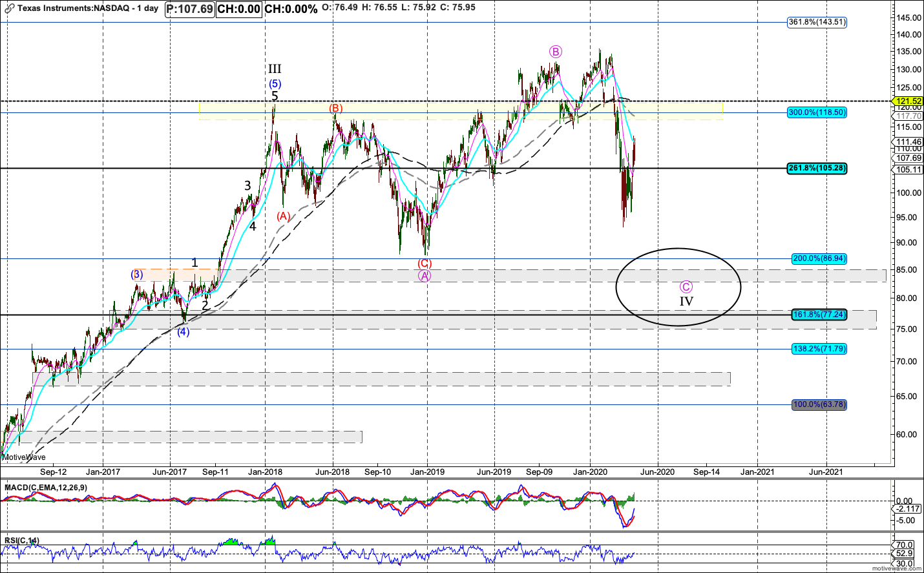Viewport: 924px width, 573px height.
Task: Select the 361.8%(143.51) Fibonacci label
Action: 817,22
